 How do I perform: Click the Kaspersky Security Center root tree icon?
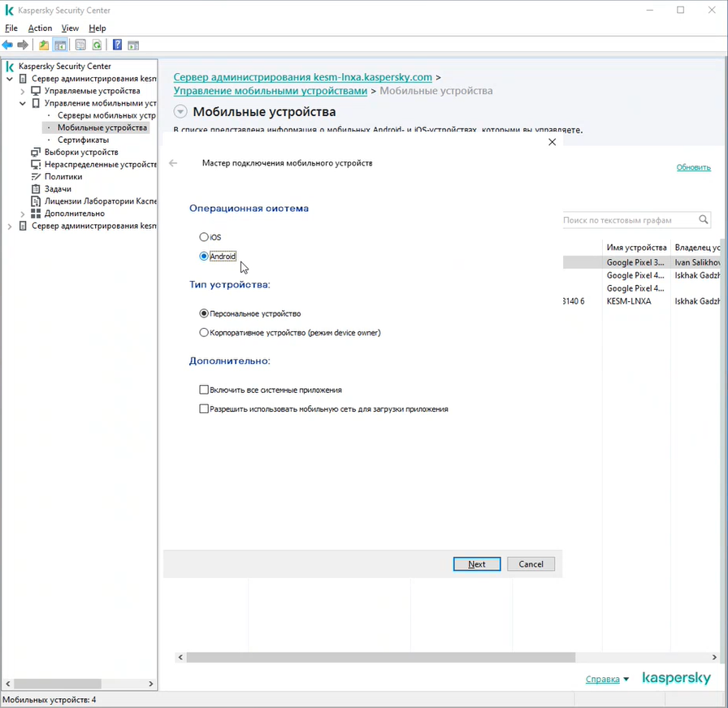click(x=10, y=67)
